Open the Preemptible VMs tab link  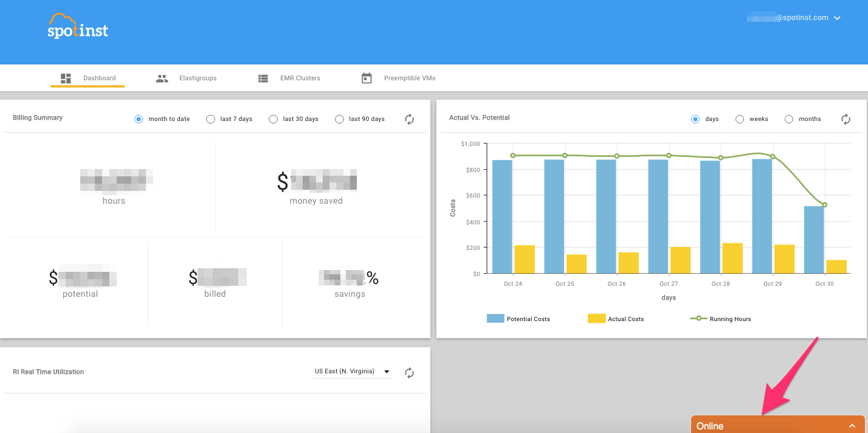point(409,78)
